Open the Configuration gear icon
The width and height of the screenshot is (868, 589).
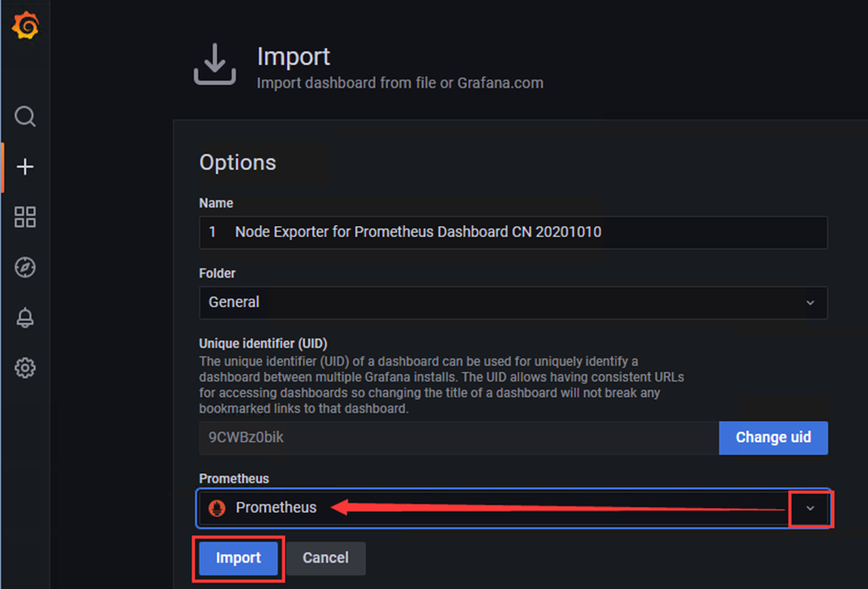(x=25, y=368)
